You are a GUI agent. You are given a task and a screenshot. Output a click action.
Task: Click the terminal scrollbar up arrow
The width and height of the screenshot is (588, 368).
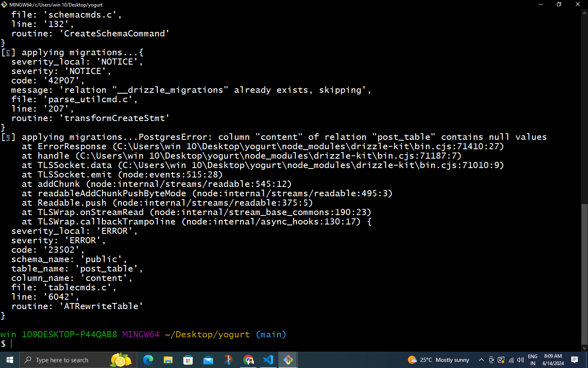click(584, 13)
